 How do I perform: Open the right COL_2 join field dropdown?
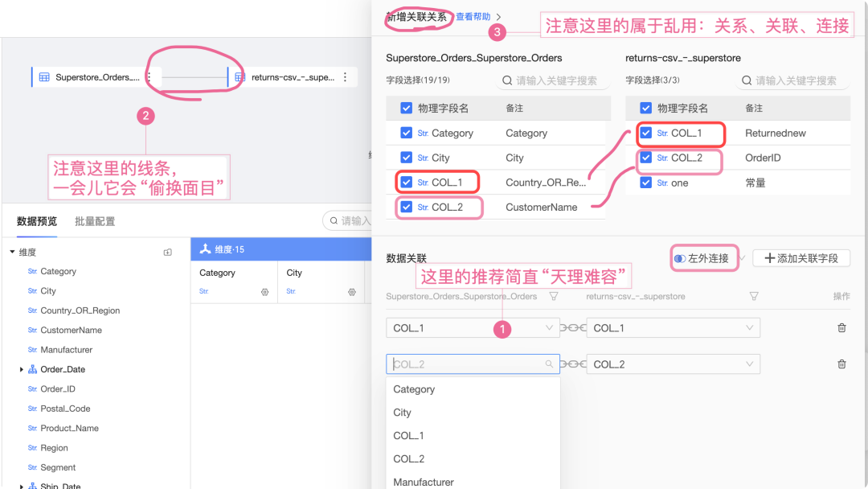(x=674, y=364)
